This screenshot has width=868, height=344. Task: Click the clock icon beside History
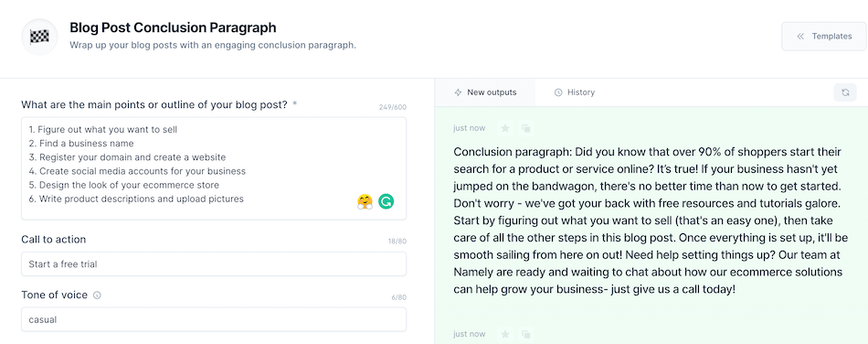(558, 92)
